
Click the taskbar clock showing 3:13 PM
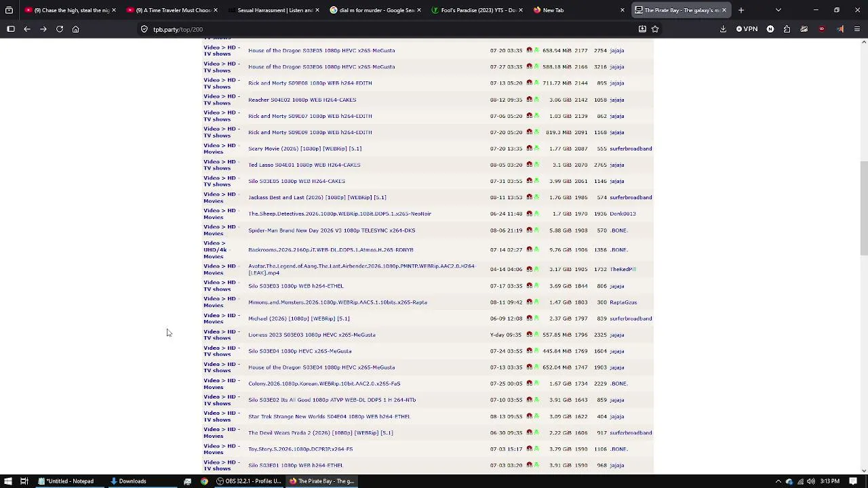pyautogui.click(x=830, y=481)
